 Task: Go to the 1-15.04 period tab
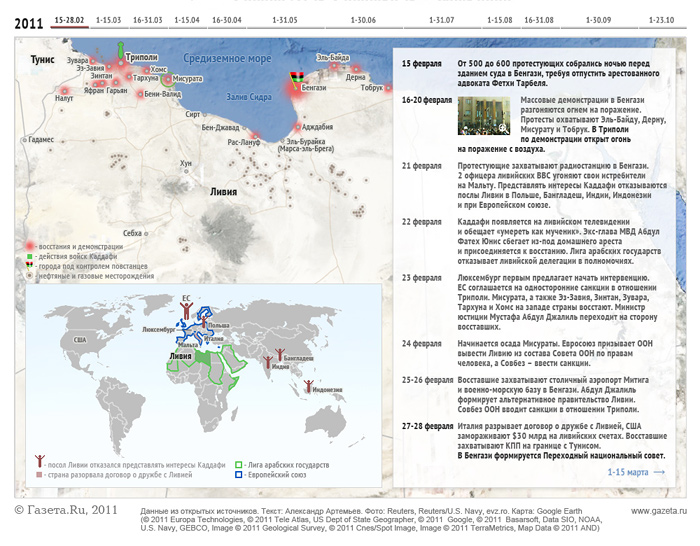tap(187, 21)
